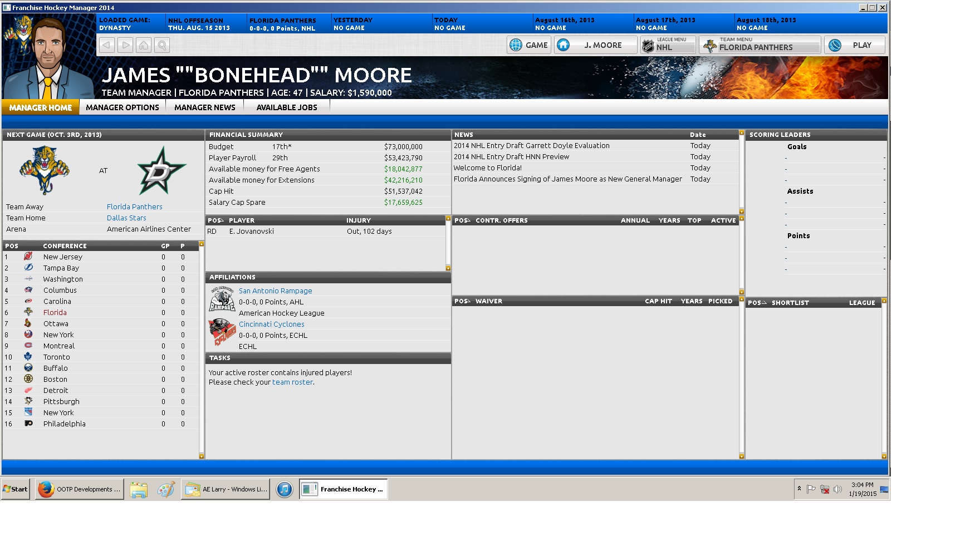Open the J. MOORE manager menu

coord(595,45)
